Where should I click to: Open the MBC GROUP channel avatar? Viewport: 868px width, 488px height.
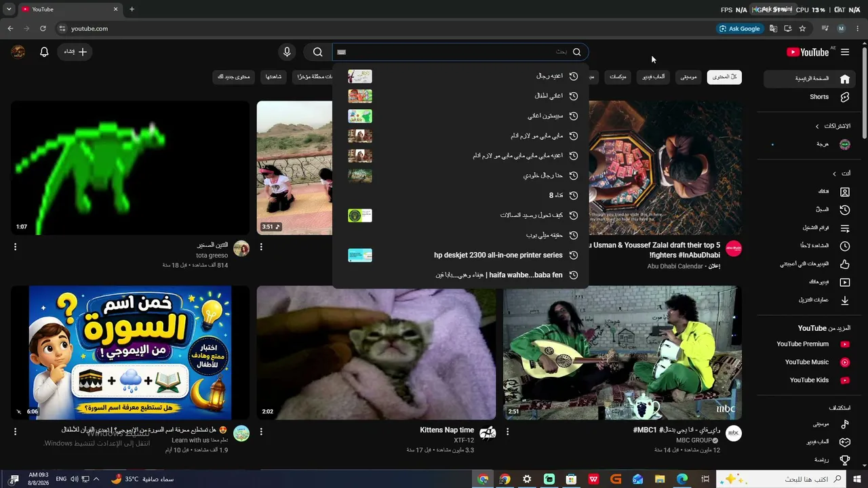click(x=734, y=434)
